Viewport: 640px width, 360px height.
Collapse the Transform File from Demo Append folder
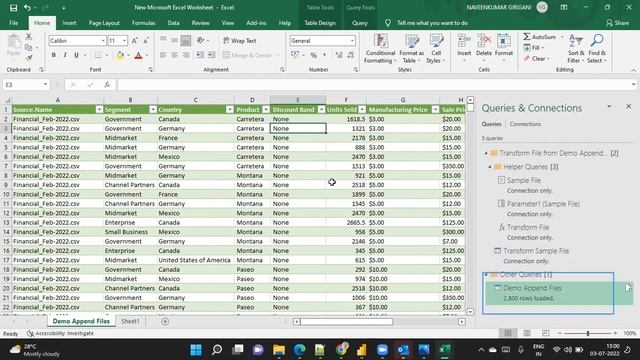click(486, 153)
